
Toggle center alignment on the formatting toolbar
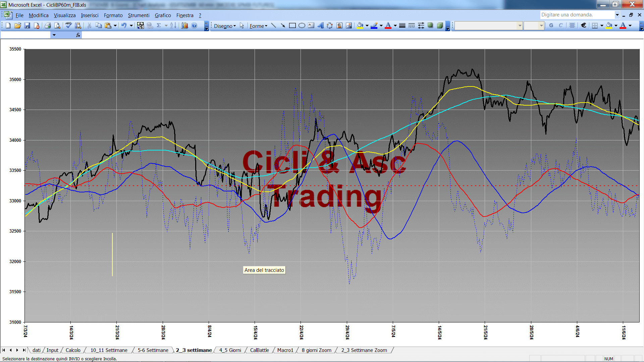[x=572, y=25]
